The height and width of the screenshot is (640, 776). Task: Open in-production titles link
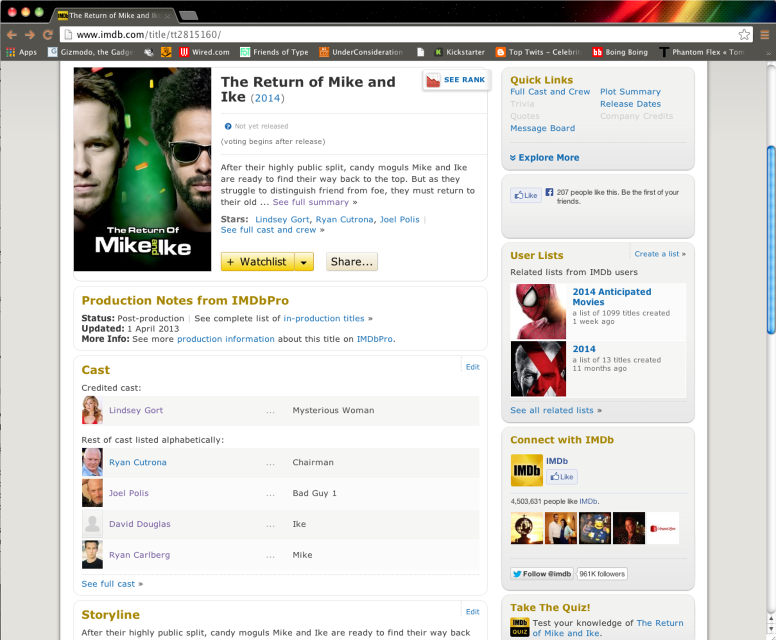pyautogui.click(x=324, y=318)
